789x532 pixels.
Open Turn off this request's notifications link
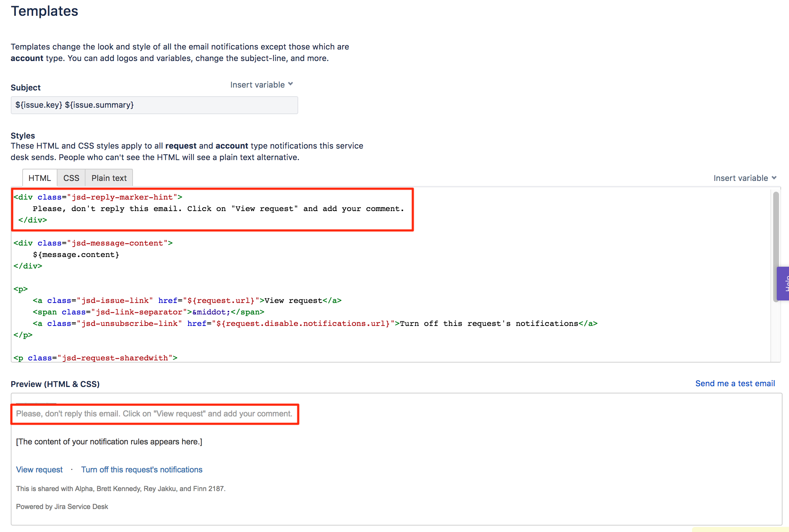pyautogui.click(x=142, y=469)
